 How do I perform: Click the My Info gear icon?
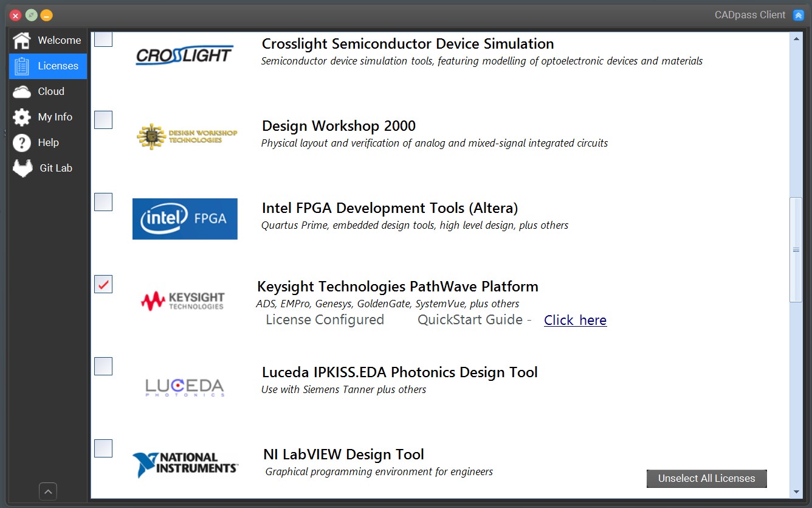pos(22,117)
